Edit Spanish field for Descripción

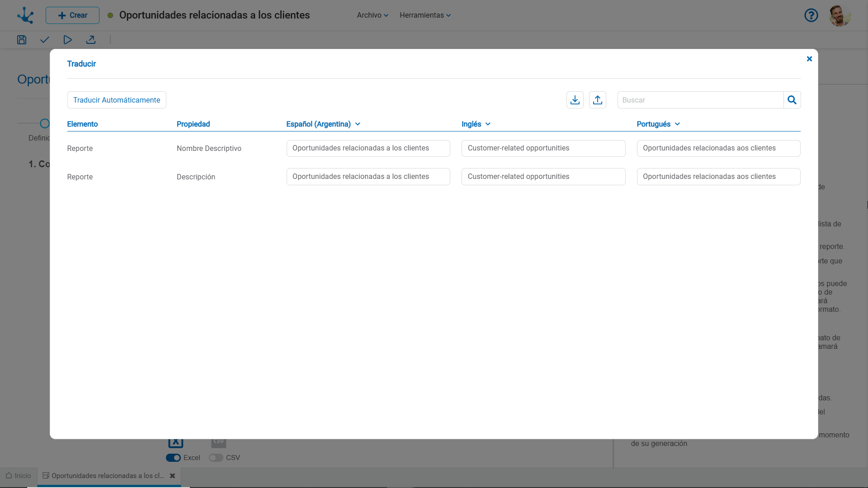[368, 177]
